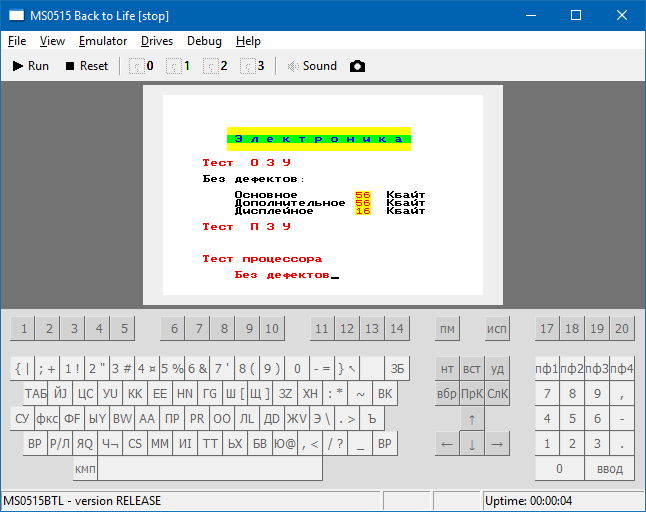
Task: Click numeric keypad key 5
Action: (x=572, y=418)
